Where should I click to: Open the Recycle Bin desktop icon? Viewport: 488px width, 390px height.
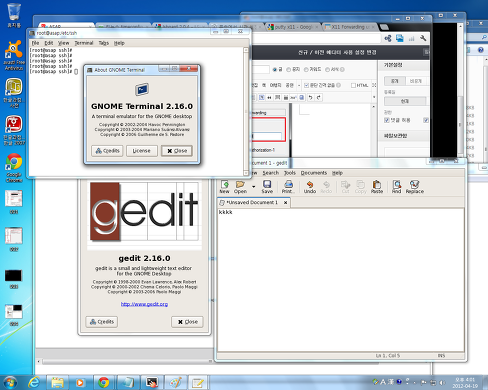tap(14, 15)
